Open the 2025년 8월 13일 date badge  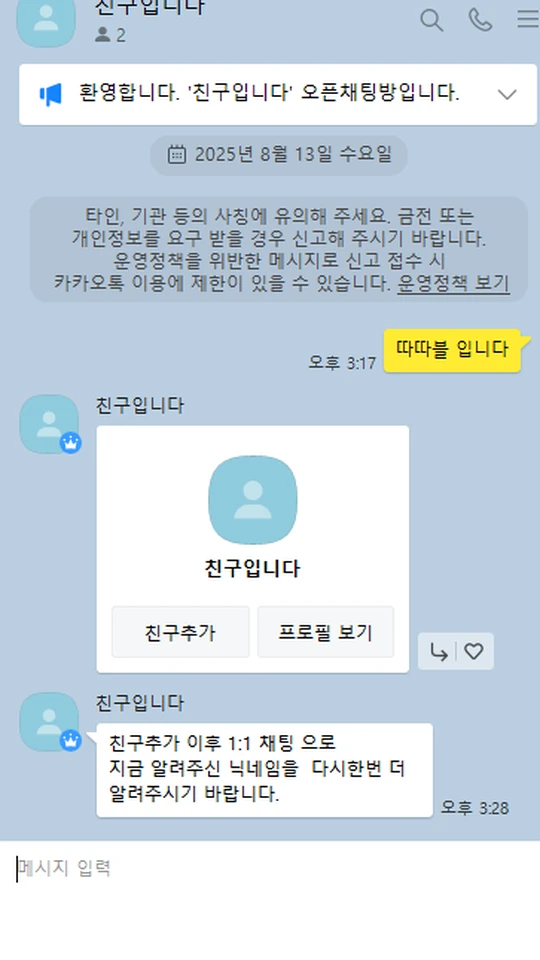coord(279,155)
